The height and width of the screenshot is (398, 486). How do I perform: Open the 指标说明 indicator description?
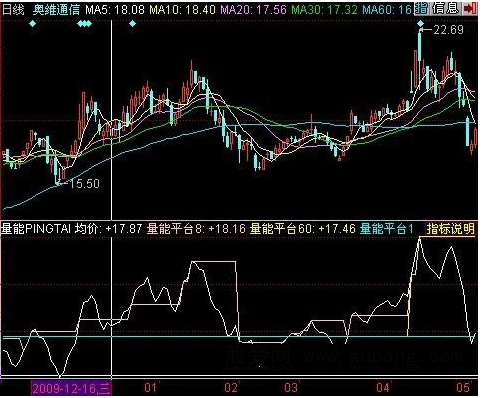[x=450, y=229]
